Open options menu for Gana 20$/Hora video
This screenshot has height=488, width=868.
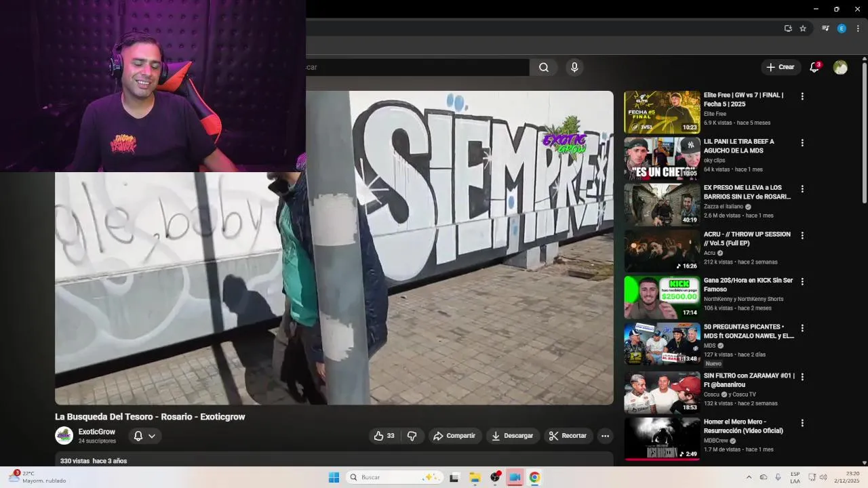click(x=802, y=282)
